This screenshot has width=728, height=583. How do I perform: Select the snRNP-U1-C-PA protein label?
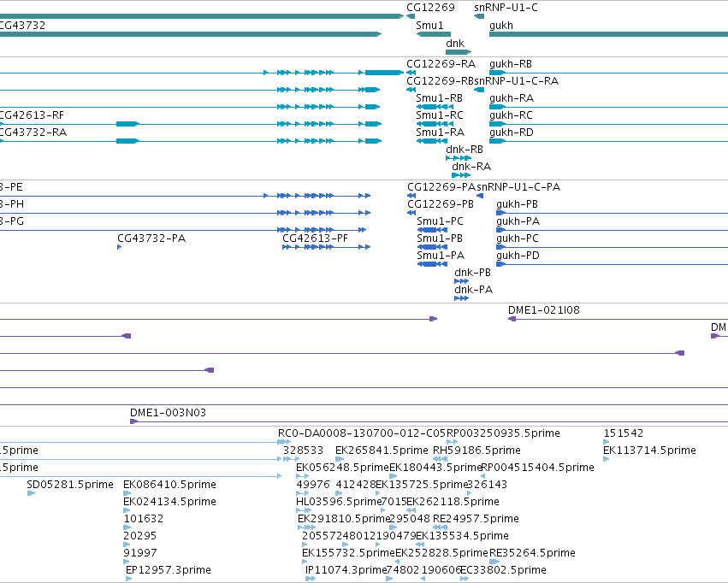pyautogui.click(x=518, y=187)
